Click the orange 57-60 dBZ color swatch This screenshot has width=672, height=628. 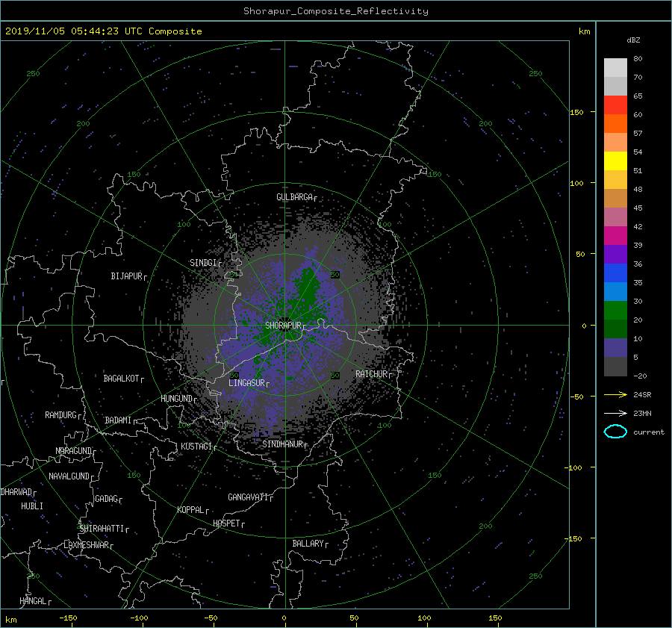click(x=615, y=123)
